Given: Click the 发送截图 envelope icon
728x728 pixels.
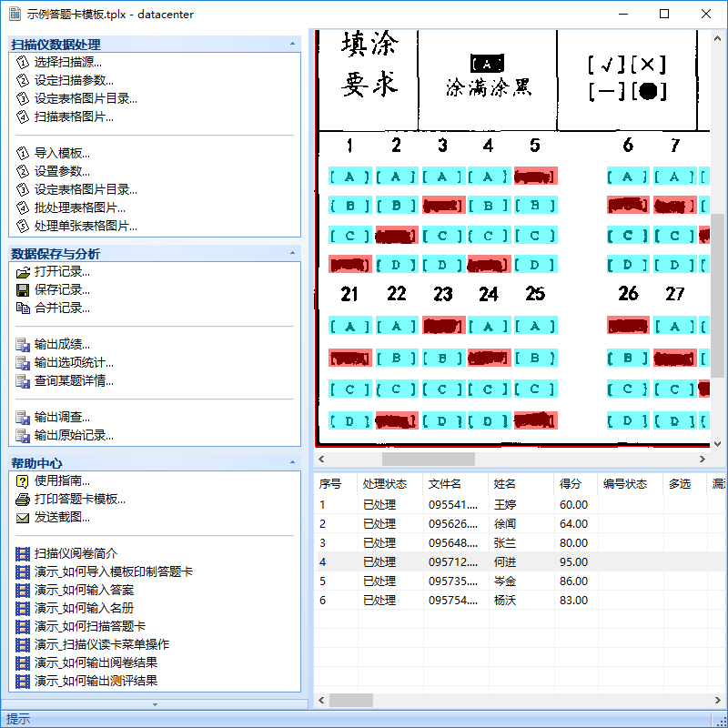Looking at the screenshot, I should [22, 518].
